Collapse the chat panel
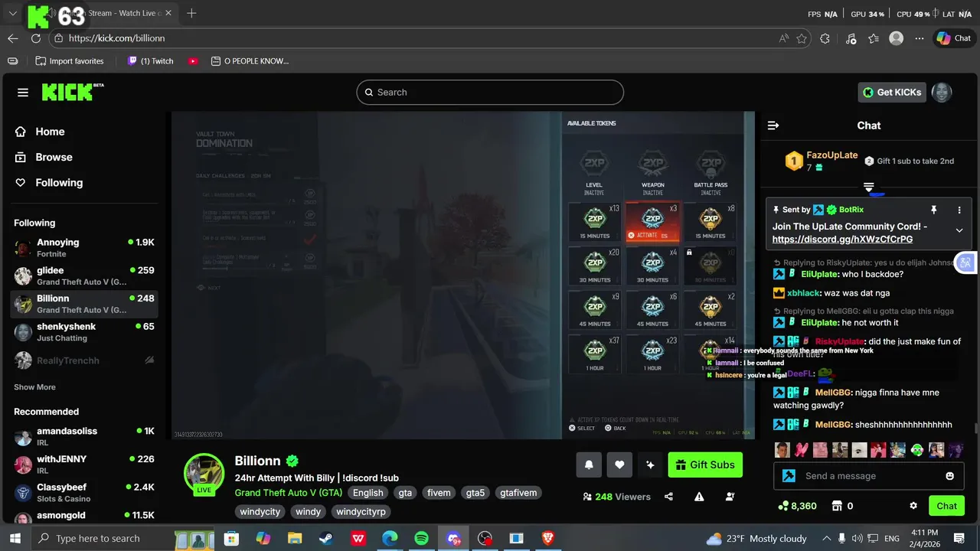The width and height of the screenshot is (980, 551). coord(773,126)
